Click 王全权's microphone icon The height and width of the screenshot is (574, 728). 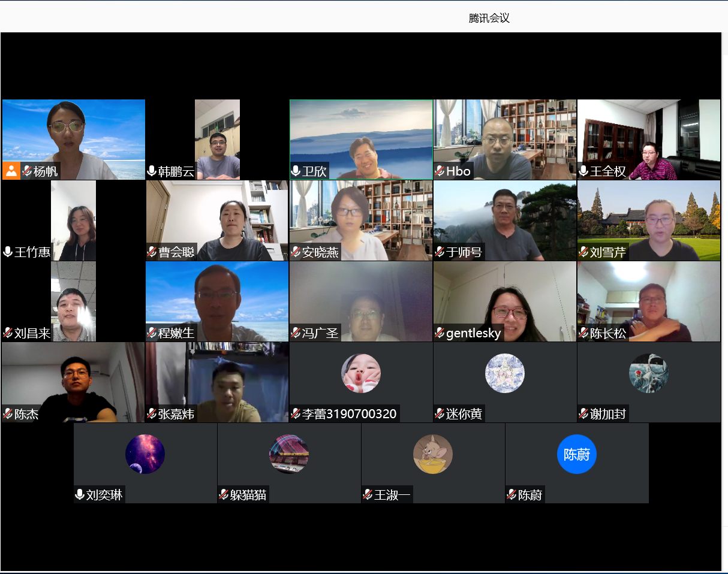pyautogui.click(x=583, y=171)
